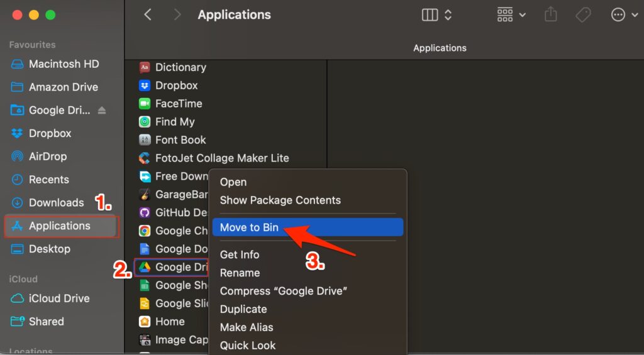This screenshot has width=644, height=355.
Task: Click the FotoJet Collage Maker icon
Action: [145, 158]
